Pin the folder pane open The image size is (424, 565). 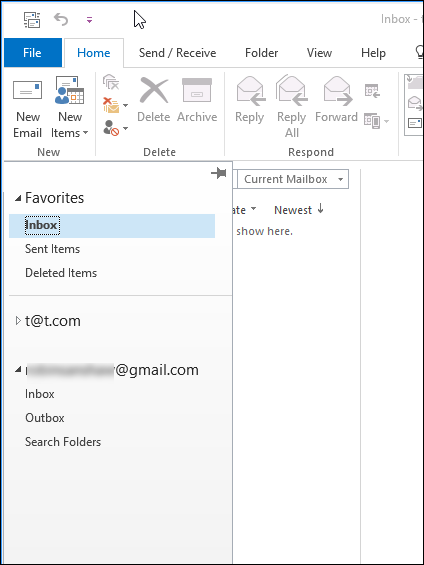(x=219, y=173)
